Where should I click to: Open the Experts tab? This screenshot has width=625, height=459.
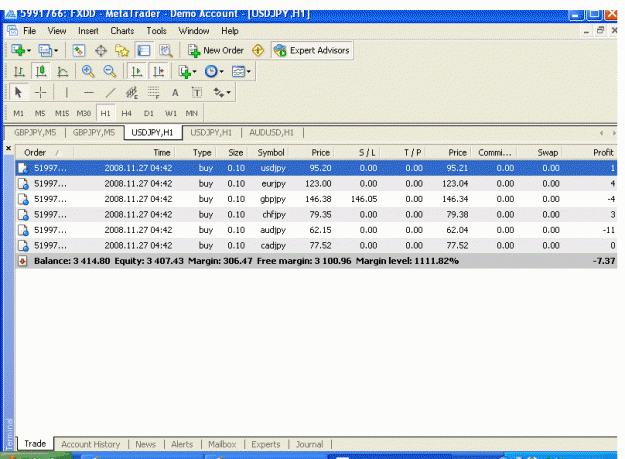(x=265, y=444)
